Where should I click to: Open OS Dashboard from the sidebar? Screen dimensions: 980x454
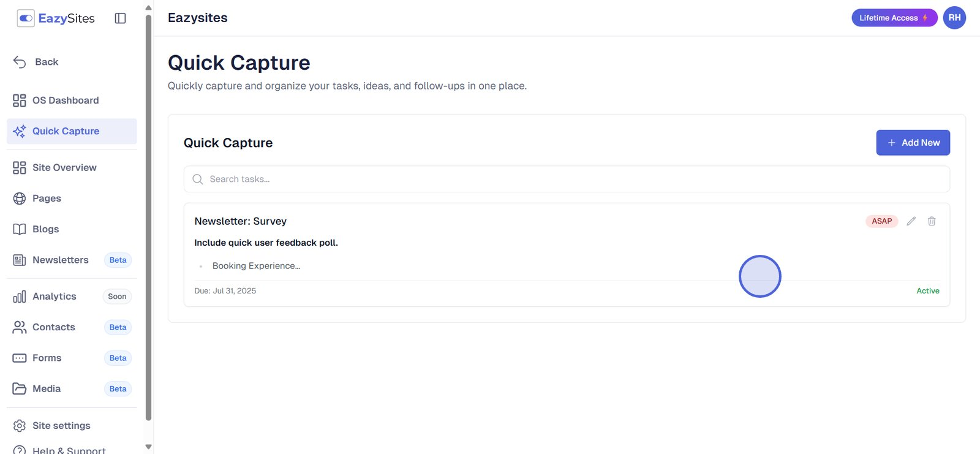65,100
